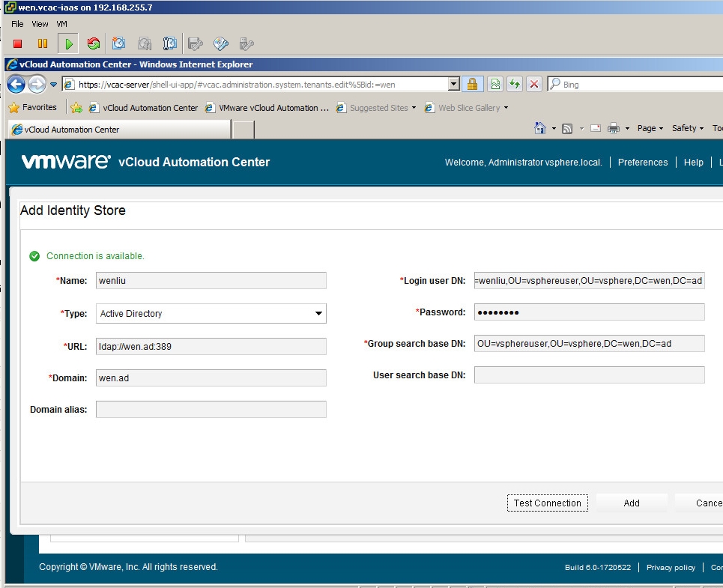Click the Favorites button label
Screen dimensions: 723x588
tap(40, 107)
